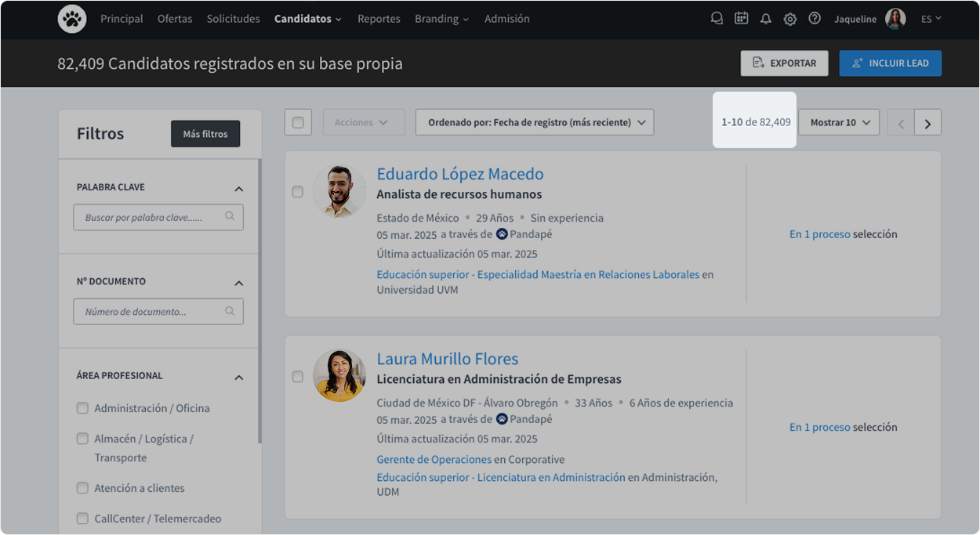This screenshot has height=535, width=980.
Task: Click the Pandapé paw logo
Action: click(72, 18)
